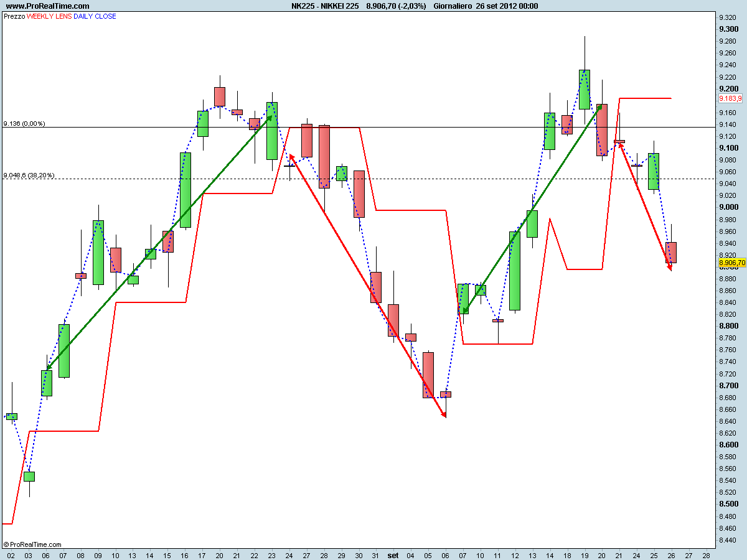Click the 8.500 price axis label

pyautogui.click(x=728, y=504)
